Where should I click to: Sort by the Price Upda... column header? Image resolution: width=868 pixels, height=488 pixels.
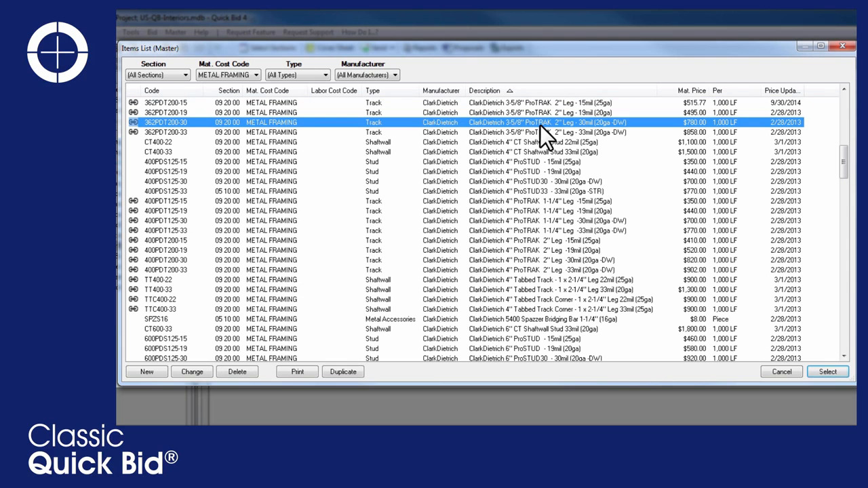pyautogui.click(x=782, y=91)
